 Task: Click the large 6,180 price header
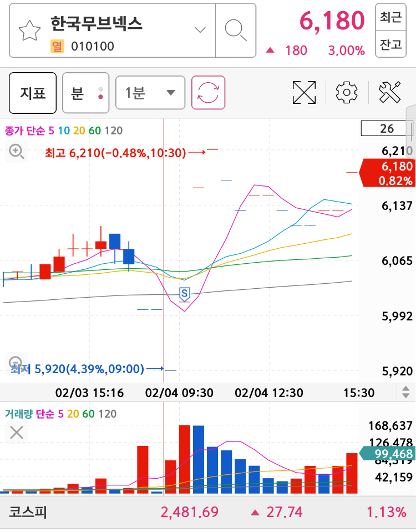(x=332, y=21)
